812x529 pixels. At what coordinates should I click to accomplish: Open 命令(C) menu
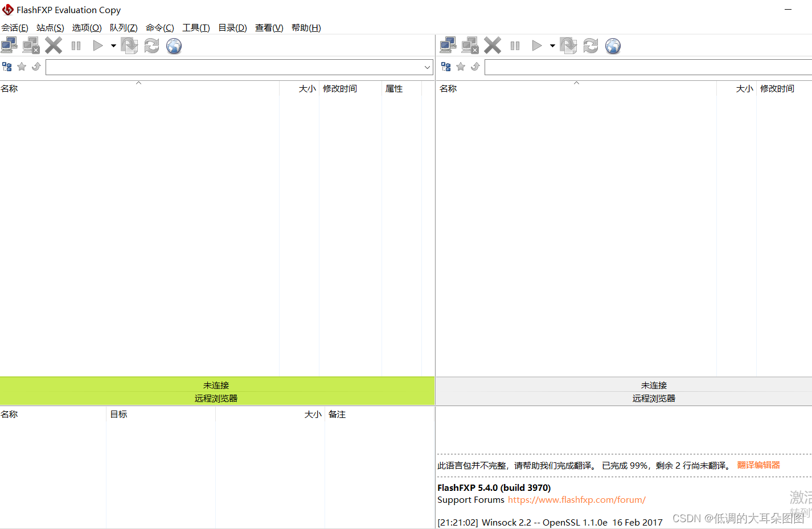(x=160, y=27)
